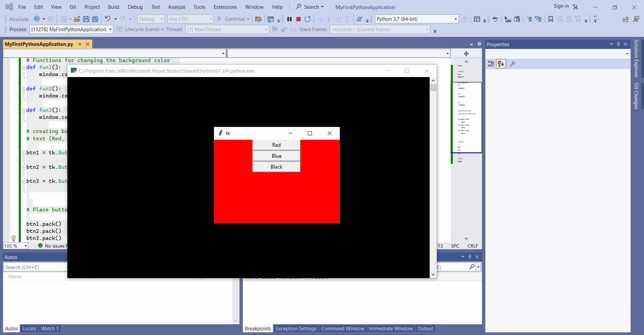This screenshot has height=335, width=644.
Task: Click the Autos search input field
Action: (x=35, y=267)
